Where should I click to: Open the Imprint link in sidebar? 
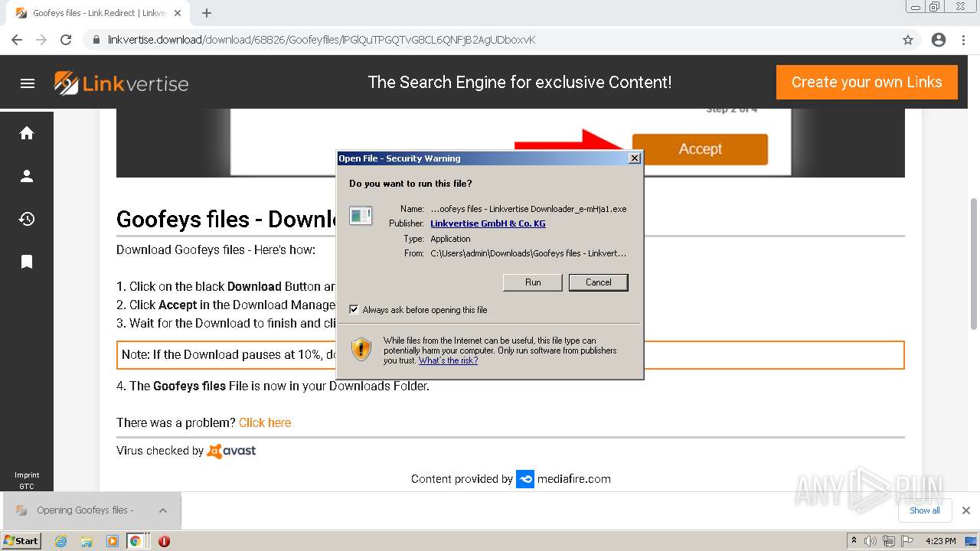coord(27,475)
